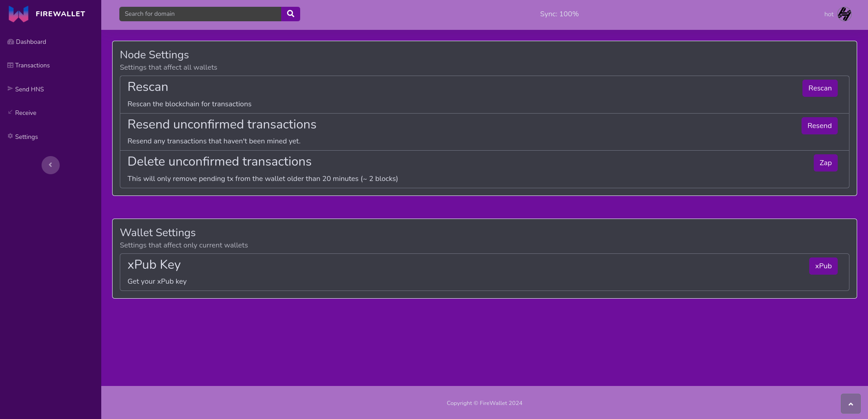Focus the domain search field
Viewport: 868px width, 419px height.
(x=200, y=14)
